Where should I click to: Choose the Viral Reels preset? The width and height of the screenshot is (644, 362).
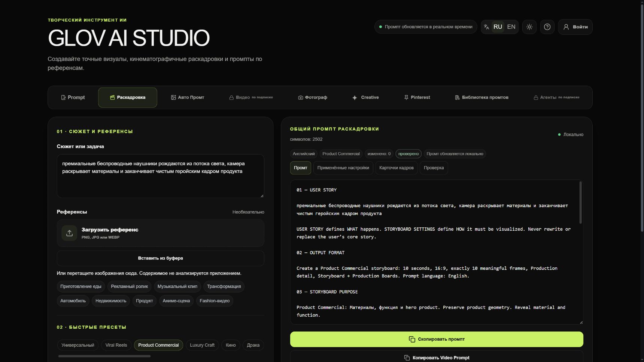pos(116,345)
